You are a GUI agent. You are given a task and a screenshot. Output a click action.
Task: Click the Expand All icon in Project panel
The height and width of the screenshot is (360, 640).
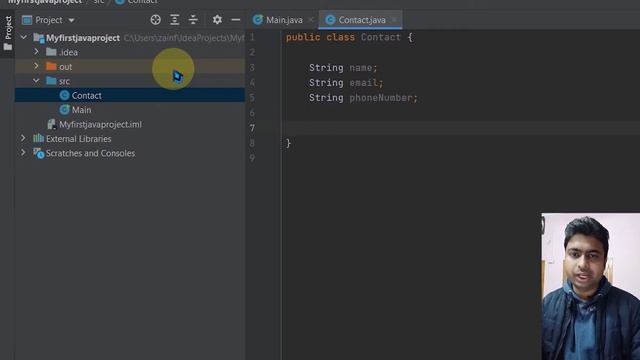[175, 20]
